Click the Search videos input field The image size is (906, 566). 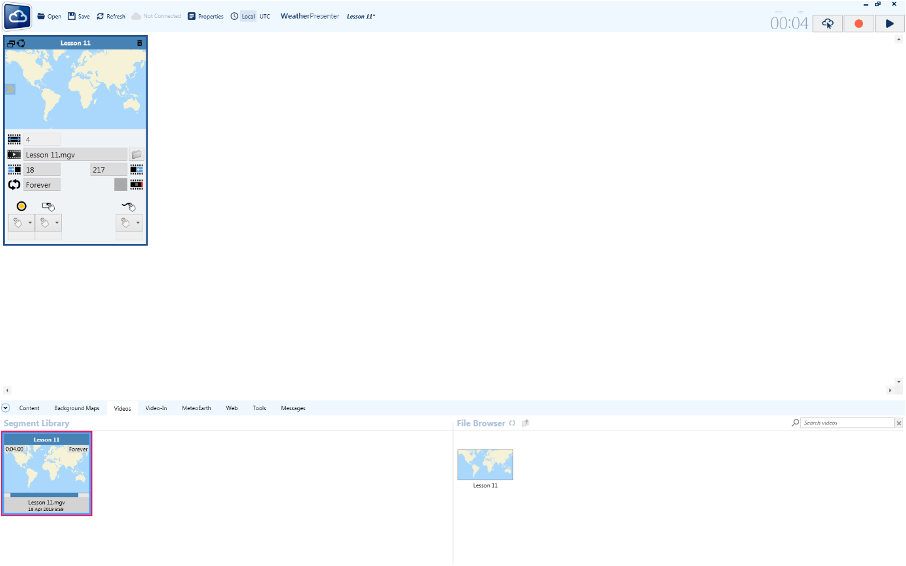point(847,423)
